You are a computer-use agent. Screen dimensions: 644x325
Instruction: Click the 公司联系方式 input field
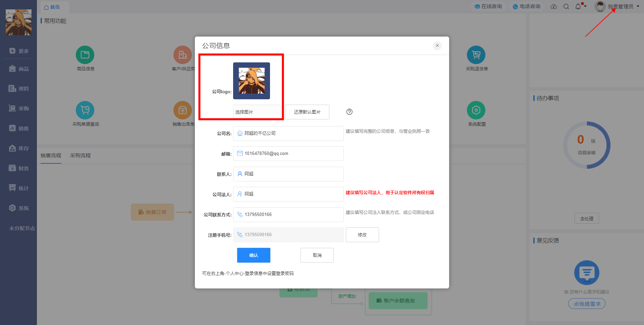(288, 215)
